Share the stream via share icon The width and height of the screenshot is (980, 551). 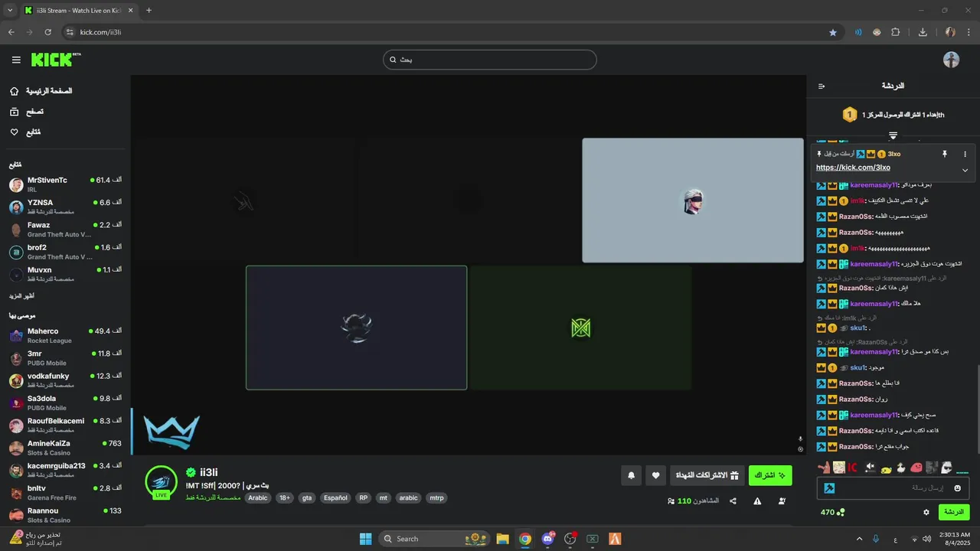733,501
